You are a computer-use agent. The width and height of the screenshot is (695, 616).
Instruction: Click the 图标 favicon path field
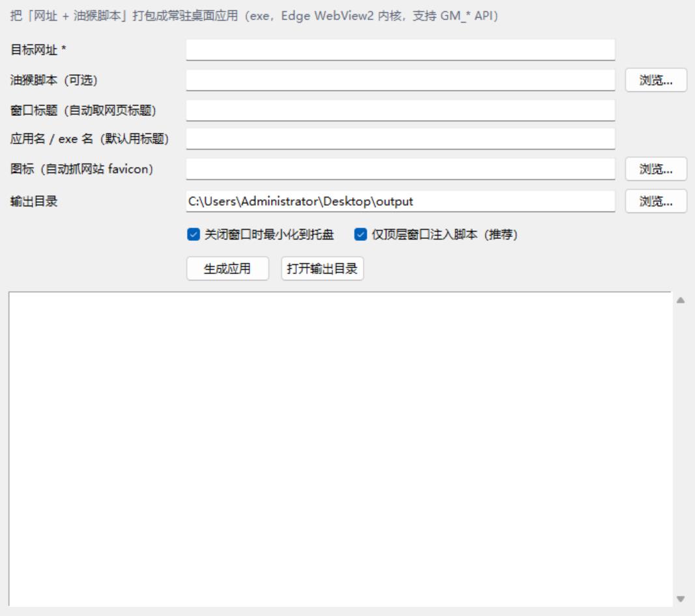pos(400,169)
